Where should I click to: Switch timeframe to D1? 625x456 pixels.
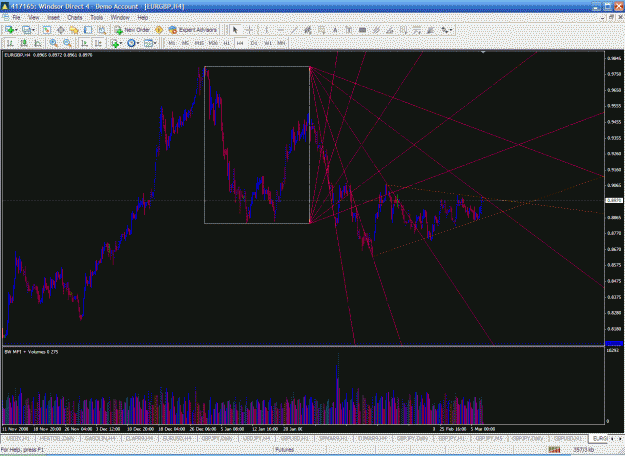(x=254, y=43)
